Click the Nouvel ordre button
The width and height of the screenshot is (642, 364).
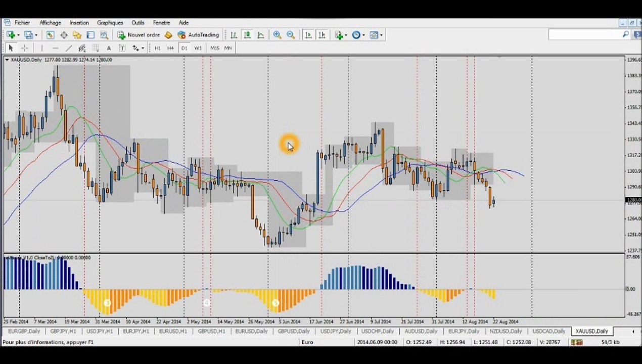[139, 35]
